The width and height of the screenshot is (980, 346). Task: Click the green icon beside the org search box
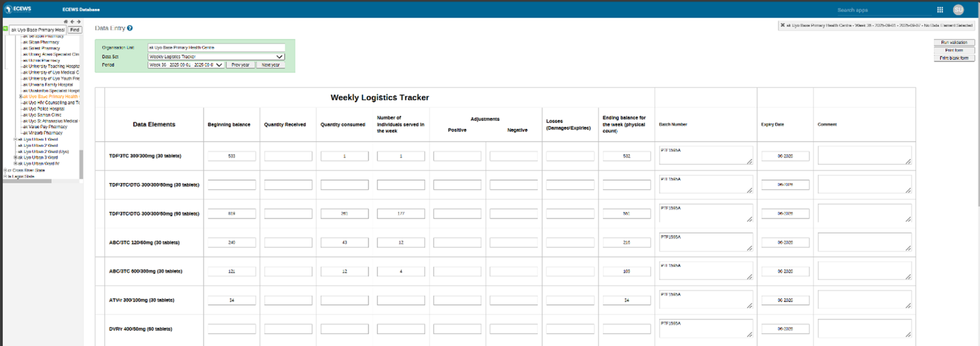(x=5, y=29)
